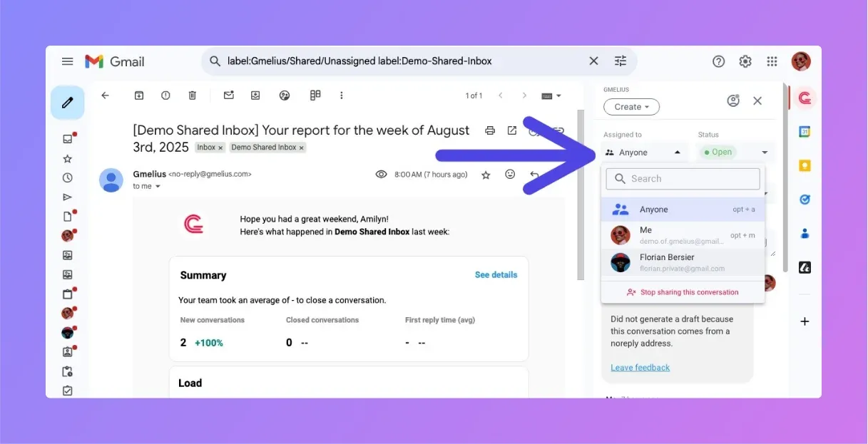Screen dimensions: 868x444
Task: Remove the Inbox label chip
Action: 220,148
